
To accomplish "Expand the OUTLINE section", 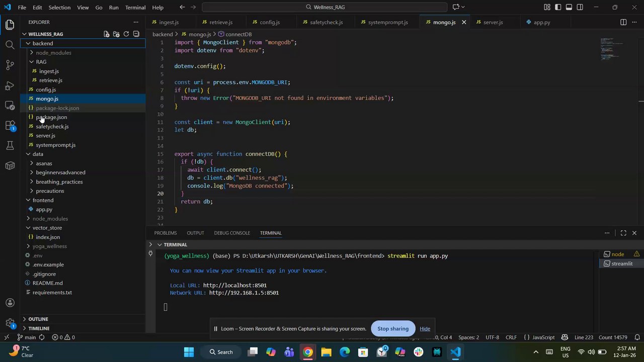I will pyautogui.click(x=83, y=319).
